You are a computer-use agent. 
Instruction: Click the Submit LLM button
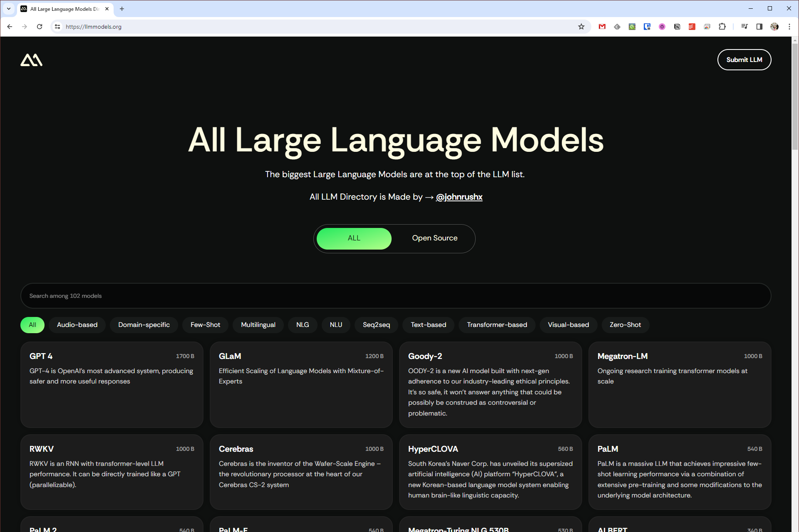[x=744, y=60]
